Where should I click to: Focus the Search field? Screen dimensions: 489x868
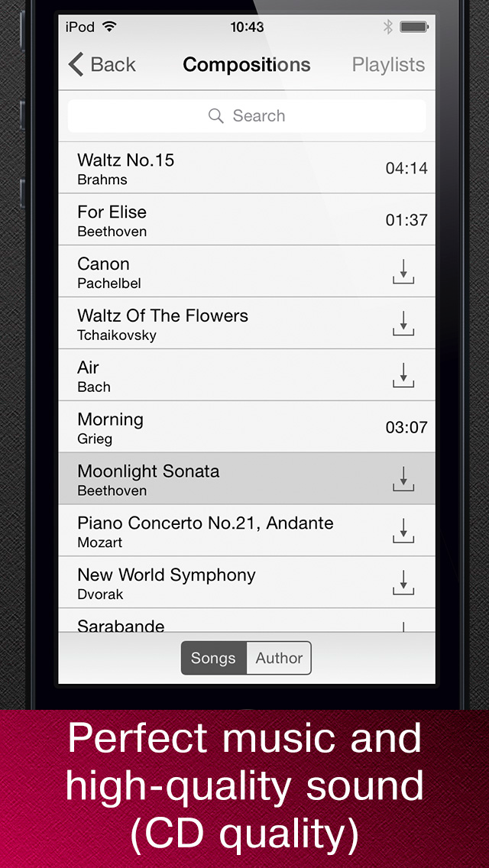(247, 115)
